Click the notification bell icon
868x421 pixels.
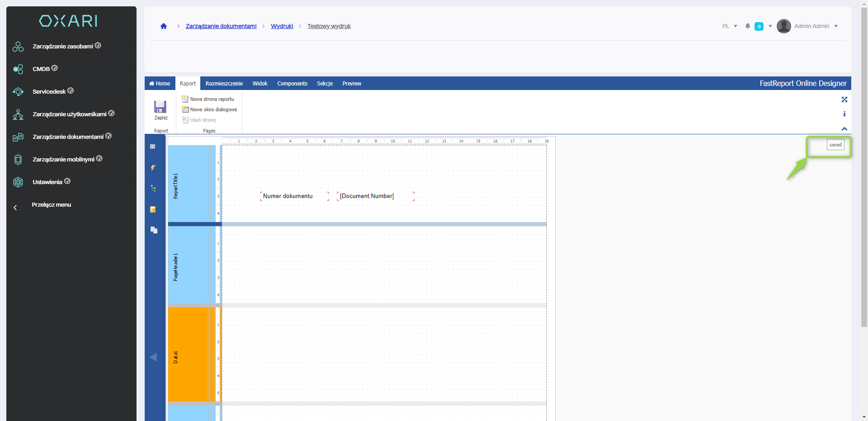pos(748,26)
